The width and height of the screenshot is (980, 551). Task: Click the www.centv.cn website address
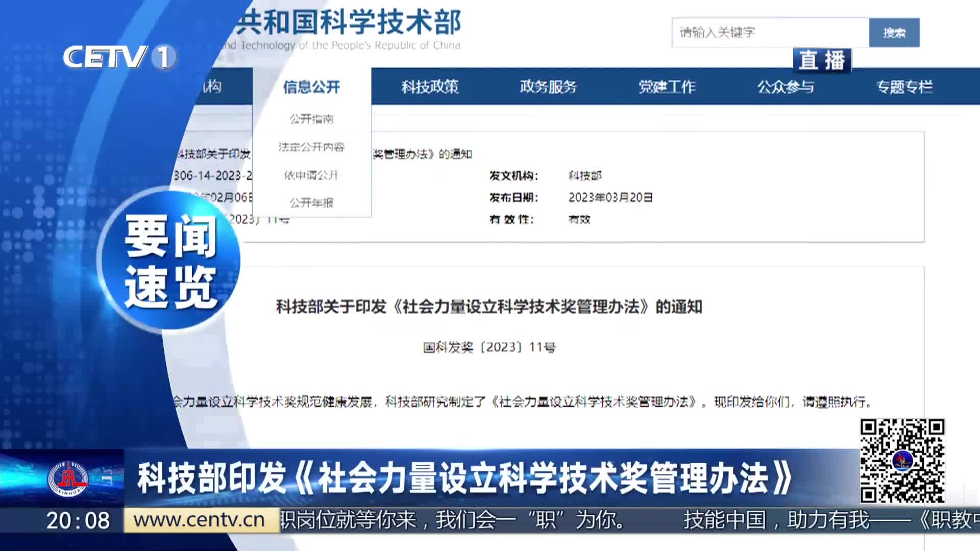[x=199, y=520]
